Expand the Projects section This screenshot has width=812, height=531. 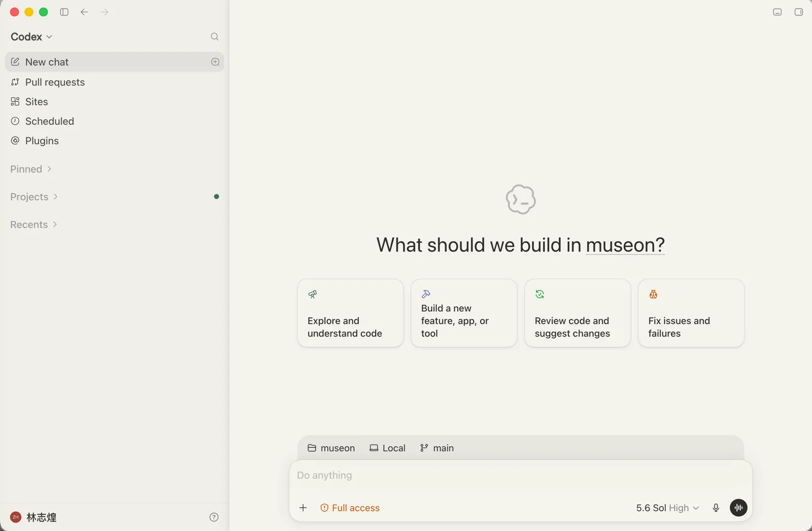[x=34, y=197]
